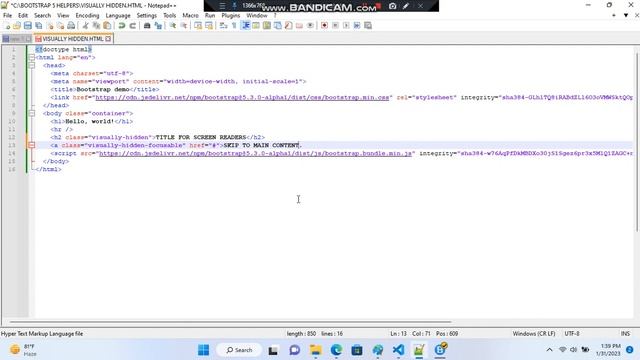This screenshot has height=360, width=640.
Task: Start macro recording with red button
Action: pos(324,25)
